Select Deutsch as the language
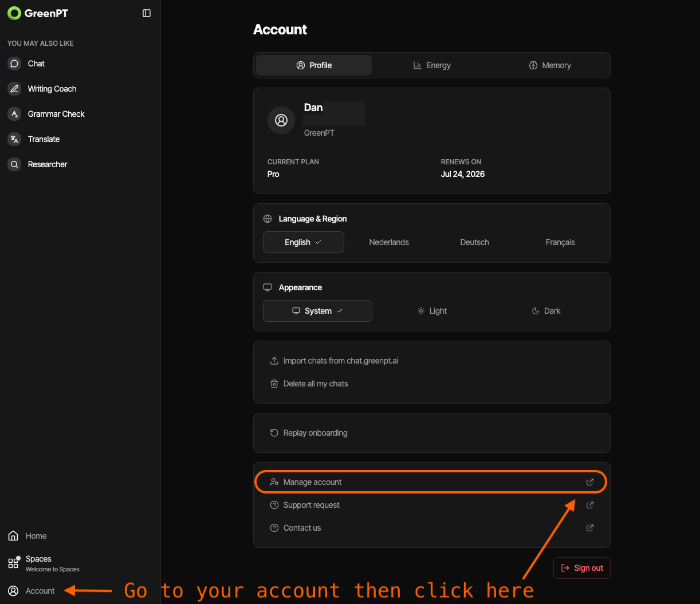This screenshot has width=700, height=604. coord(475,242)
